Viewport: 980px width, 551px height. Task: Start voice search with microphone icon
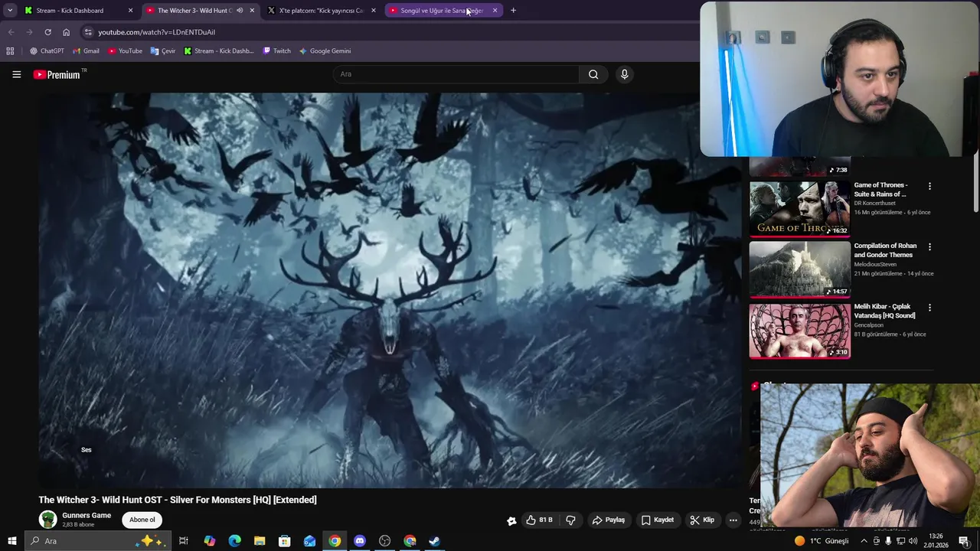click(x=624, y=74)
